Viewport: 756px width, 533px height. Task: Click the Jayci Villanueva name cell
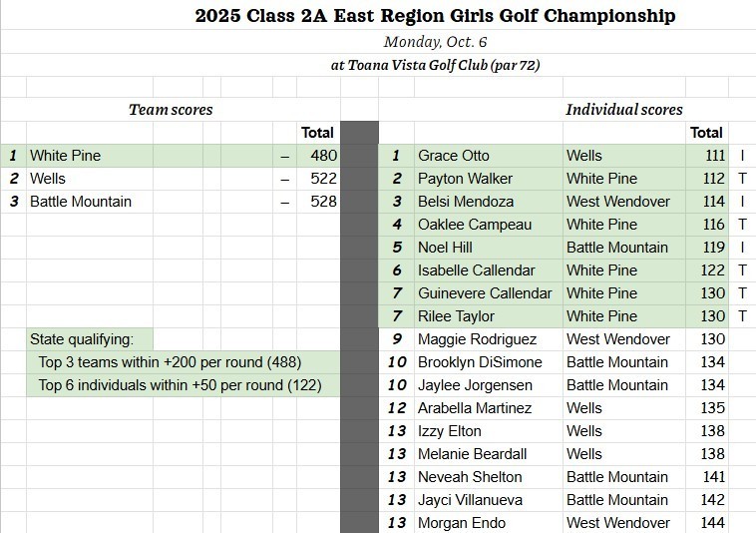pos(471,500)
